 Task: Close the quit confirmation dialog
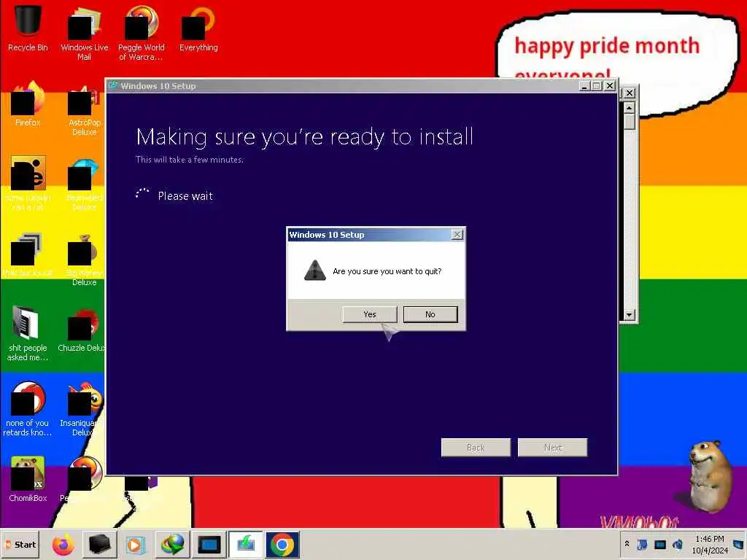click(x=457, y=234)
